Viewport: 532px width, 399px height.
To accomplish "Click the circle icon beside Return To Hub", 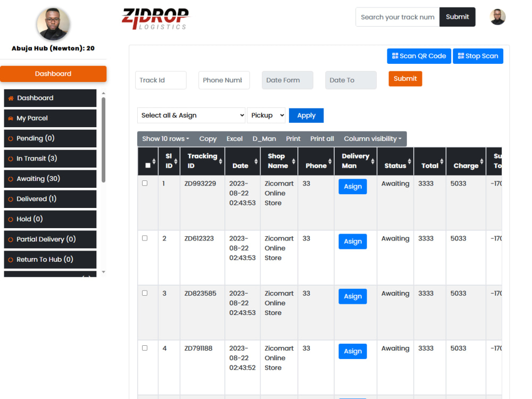I will click(x=11, y=260).
